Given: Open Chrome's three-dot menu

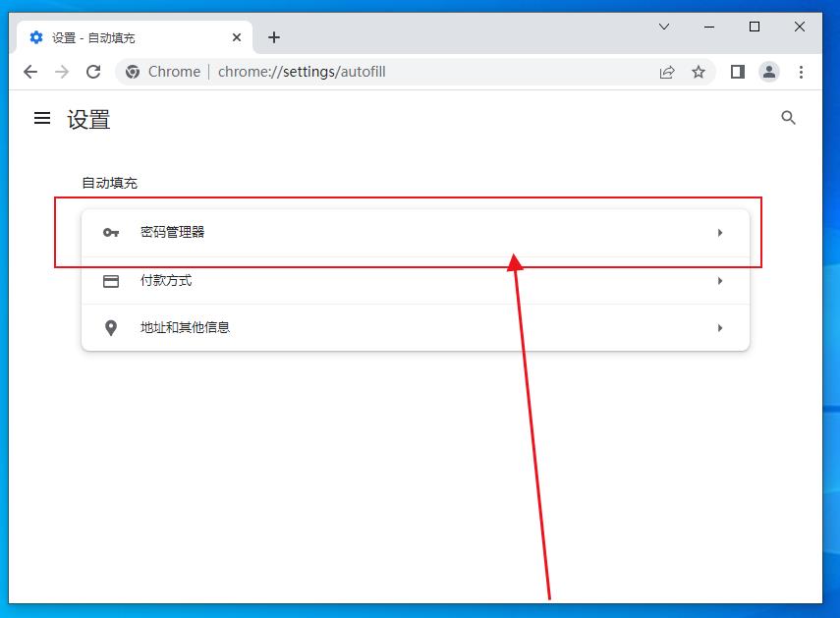Looking at the screenshot, I should [x=802, y=72].
